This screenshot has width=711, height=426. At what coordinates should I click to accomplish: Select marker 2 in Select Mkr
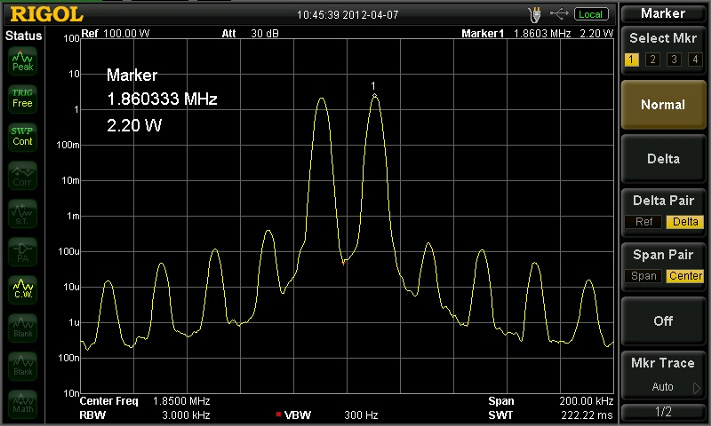(x=652, y=60)
